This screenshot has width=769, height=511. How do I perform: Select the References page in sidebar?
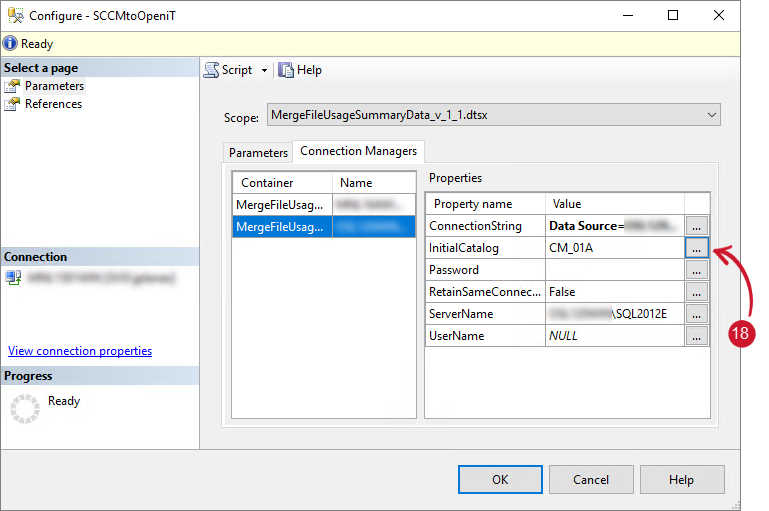(x=53, y=104)
